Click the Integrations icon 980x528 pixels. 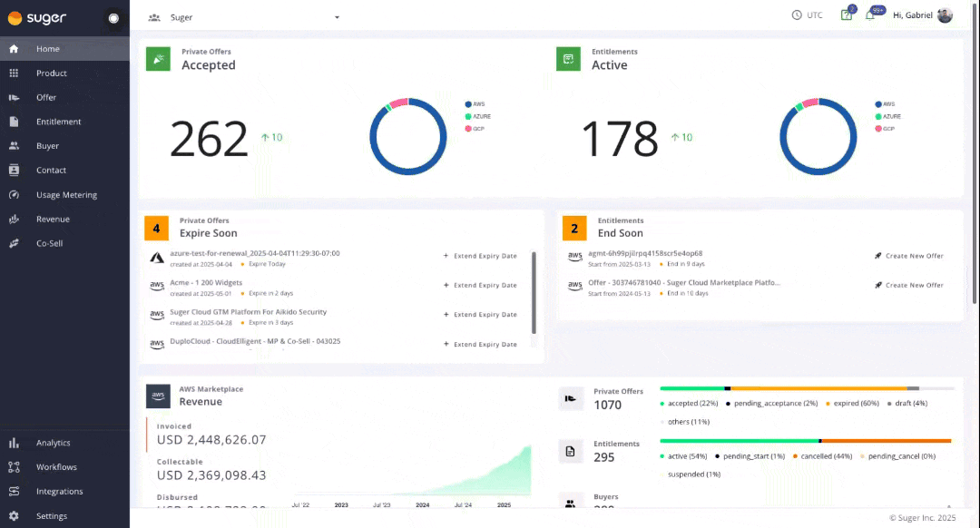pos(14,491)
